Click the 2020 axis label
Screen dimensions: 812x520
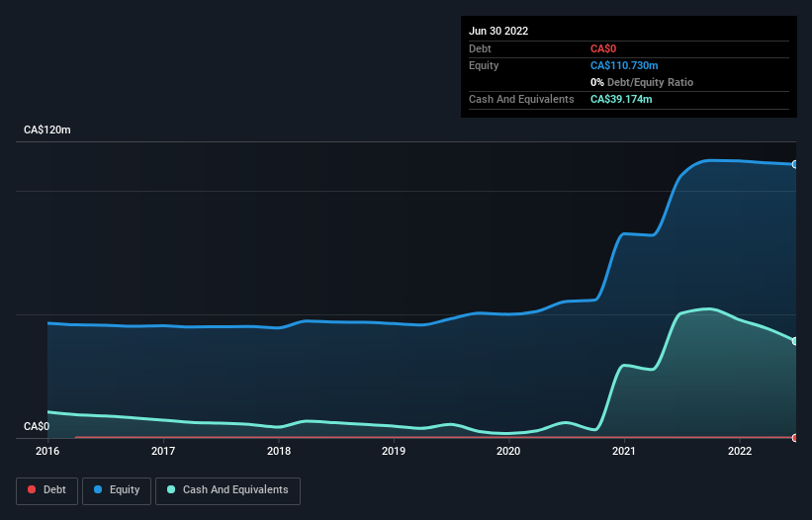click(x=508, y=451)
